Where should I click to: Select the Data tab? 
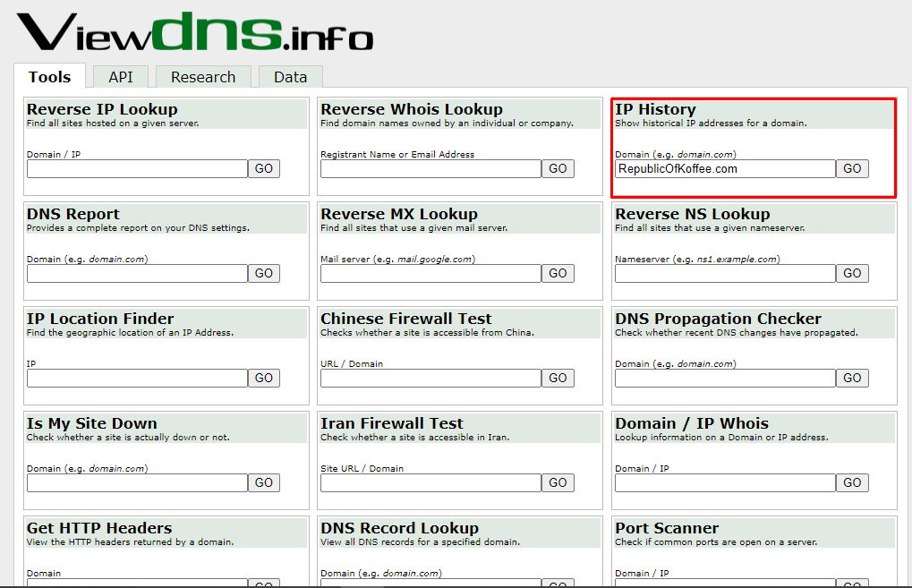[290, 76]
